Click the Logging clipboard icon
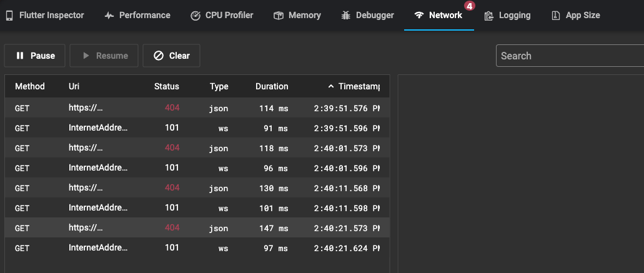 tap(488, 16)
